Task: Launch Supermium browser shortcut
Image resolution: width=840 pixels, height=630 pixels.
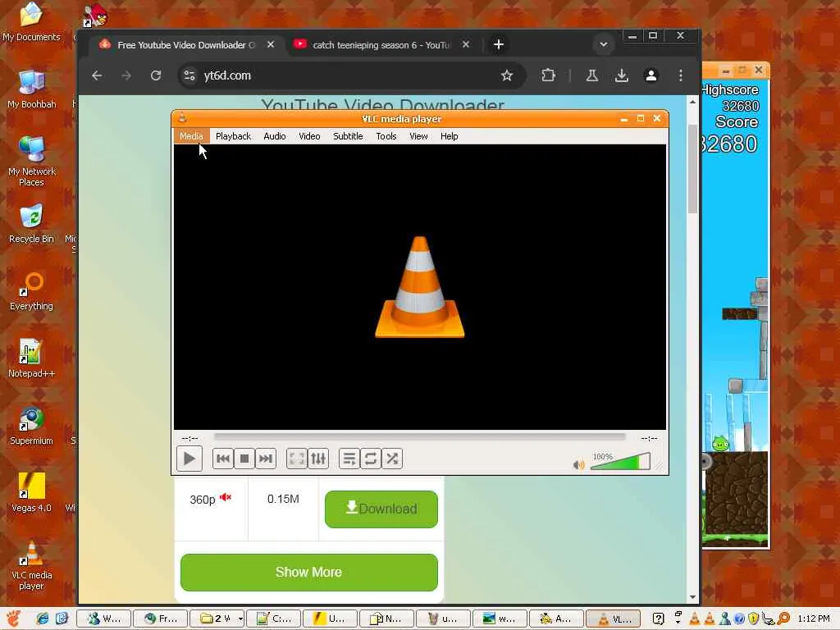Action: [32, 426]
